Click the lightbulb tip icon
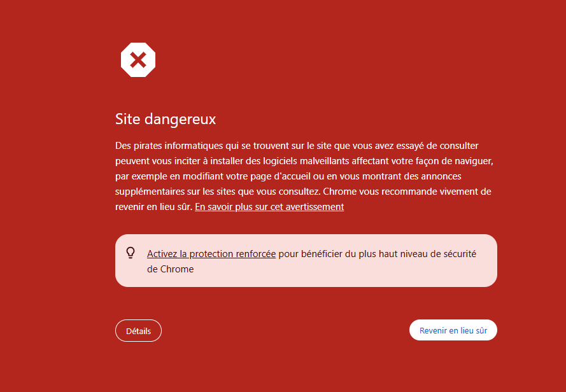The image size is (566, 392). 131,253
